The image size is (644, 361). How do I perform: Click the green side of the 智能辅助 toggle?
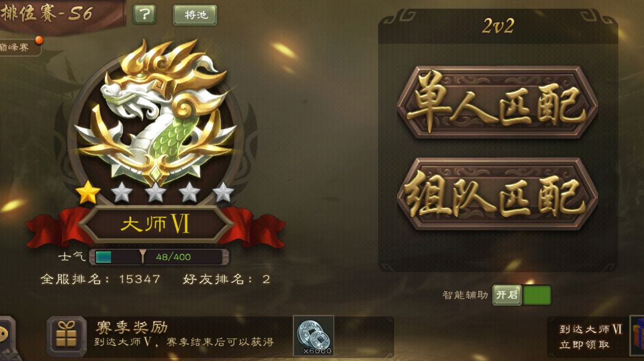(x=537, y=295)
